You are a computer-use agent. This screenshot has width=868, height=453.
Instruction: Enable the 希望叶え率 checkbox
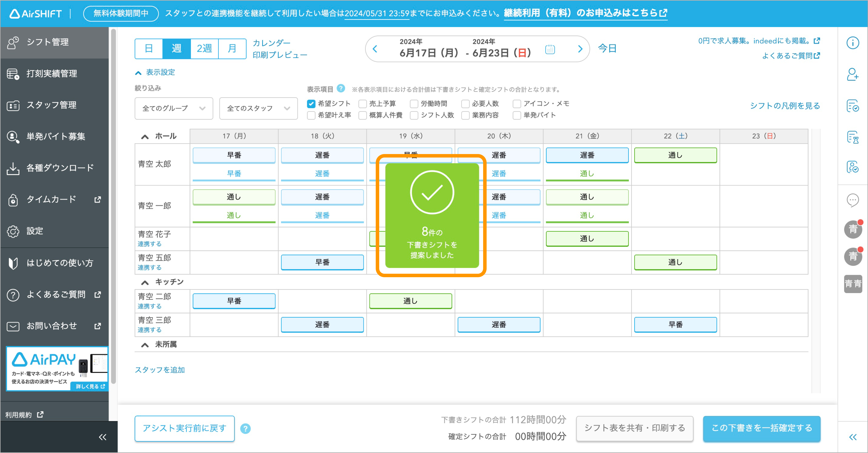[x=311, y=115]
